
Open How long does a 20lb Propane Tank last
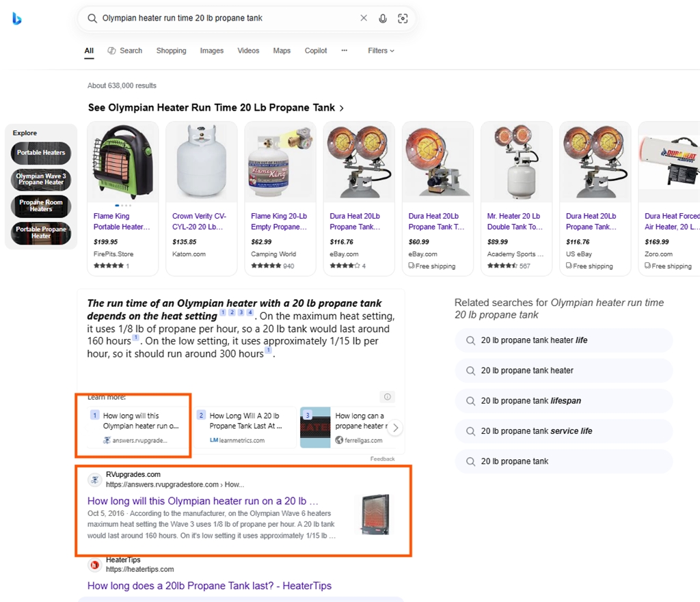coord(209,586)
